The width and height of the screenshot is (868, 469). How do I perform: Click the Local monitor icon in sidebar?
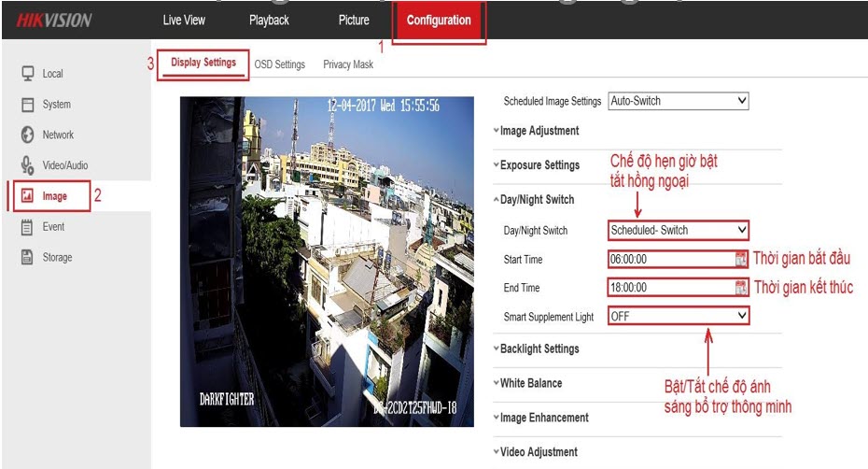tap(27, 73)
